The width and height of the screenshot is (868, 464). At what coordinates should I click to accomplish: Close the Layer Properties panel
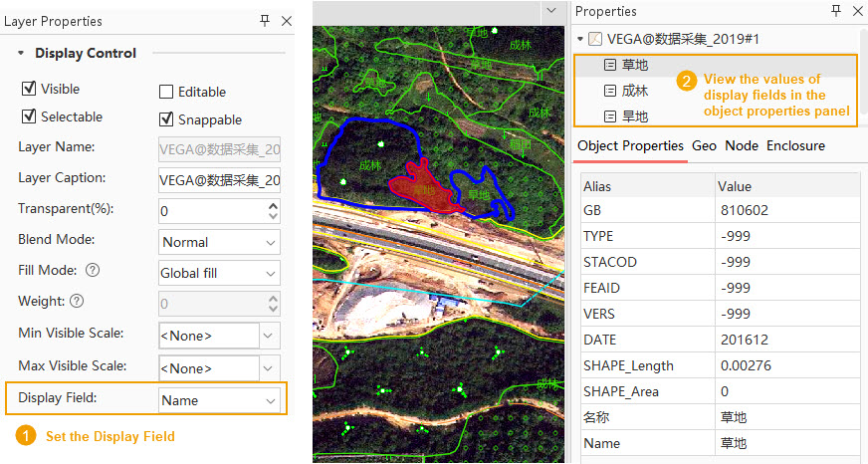(x=287, y=21)
